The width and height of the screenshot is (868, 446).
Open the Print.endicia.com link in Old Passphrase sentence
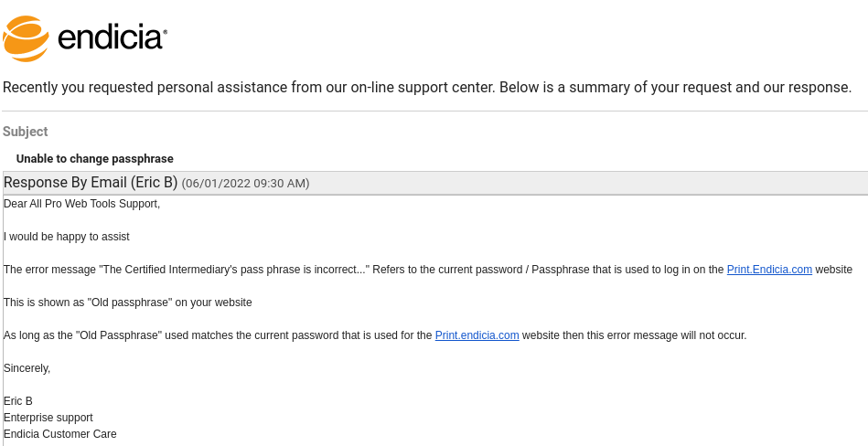[477, 335]
